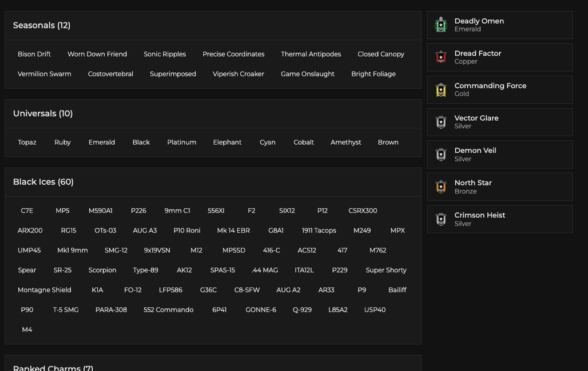Click the Spear Black Ice entry
This screenshot has width=588, height=371.
tap(27, 270)
